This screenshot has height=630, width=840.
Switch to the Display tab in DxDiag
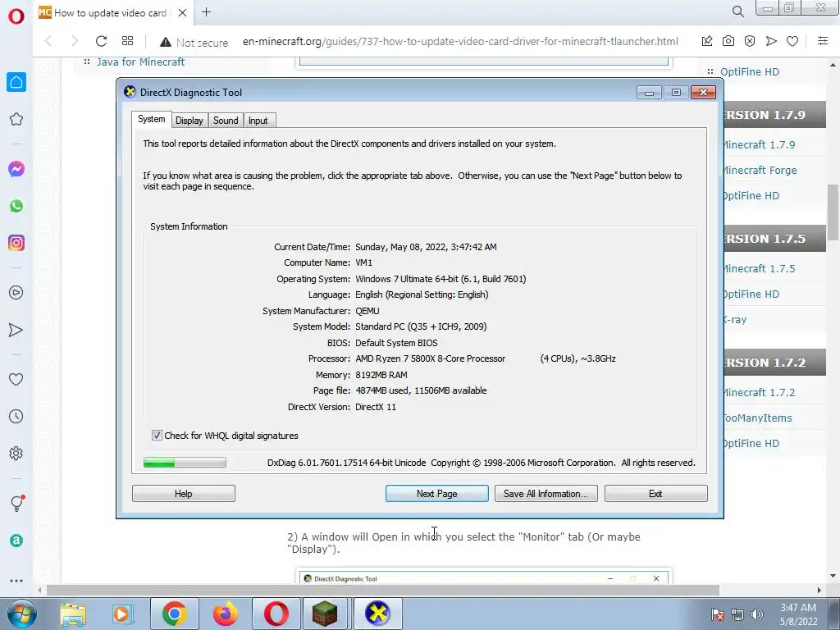[x=189, y=121]
